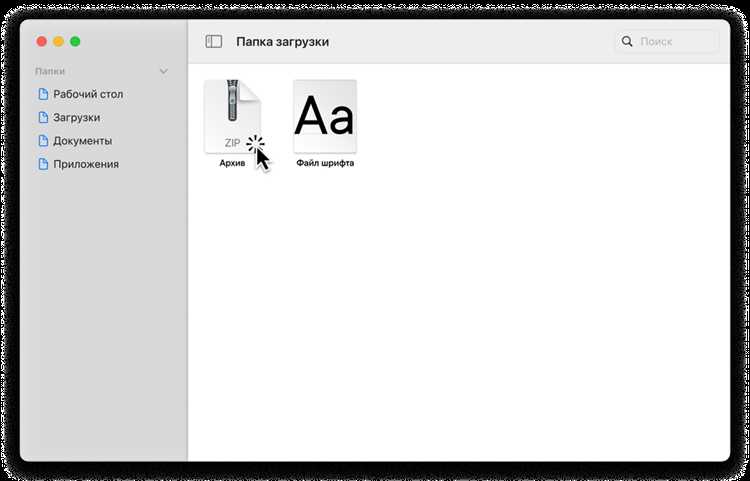This screenshot has width=750, height=481.
Task: Click the document icon beside Рабочий стол
Action: (43, 94)
